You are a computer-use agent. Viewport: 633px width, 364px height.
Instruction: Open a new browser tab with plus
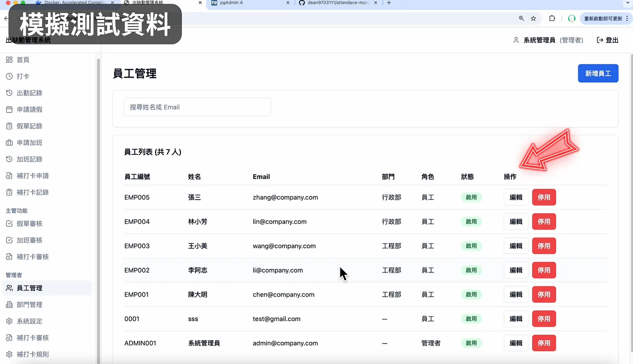(389, 3)
